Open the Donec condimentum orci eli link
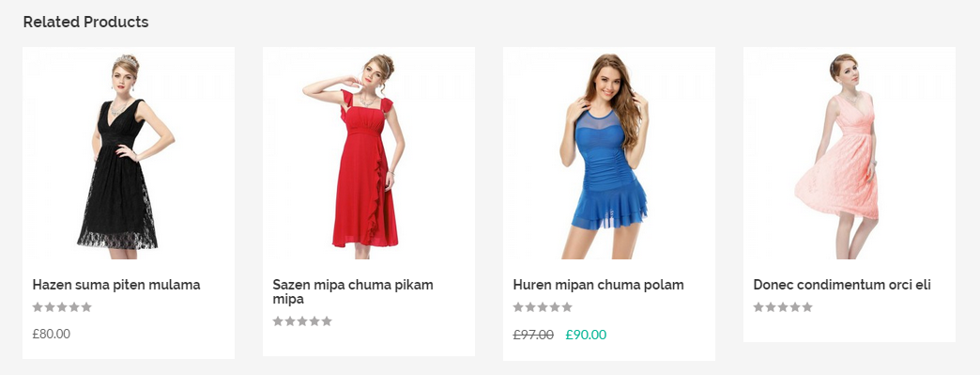The image size is (980, 375). (x=842, y=285)
